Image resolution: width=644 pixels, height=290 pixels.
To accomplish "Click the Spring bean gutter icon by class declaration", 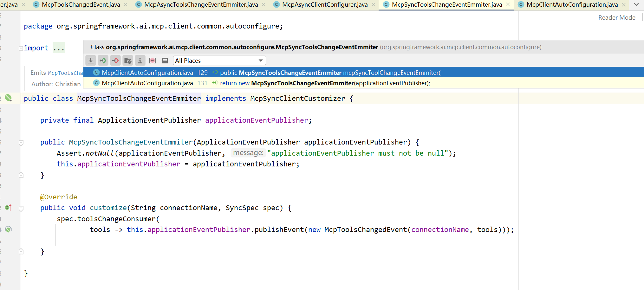I will point(9,98).
